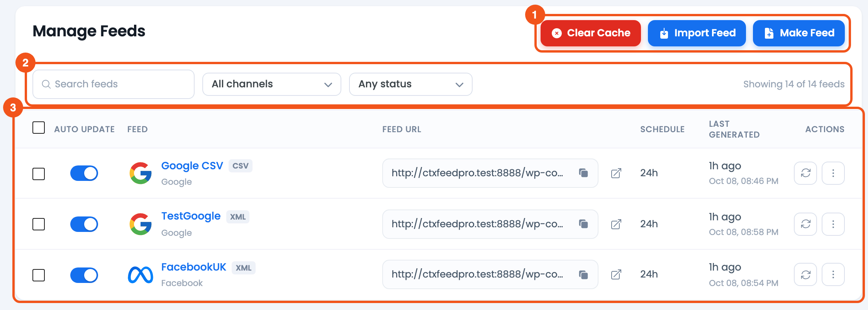Focus the Search feeds input
Screen dimensions: 868x310
114,84
